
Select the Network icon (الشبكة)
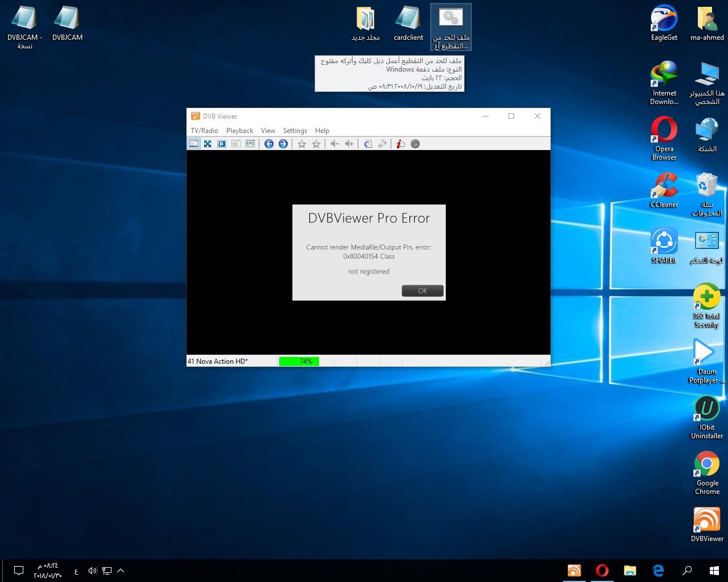pos(707,135)
